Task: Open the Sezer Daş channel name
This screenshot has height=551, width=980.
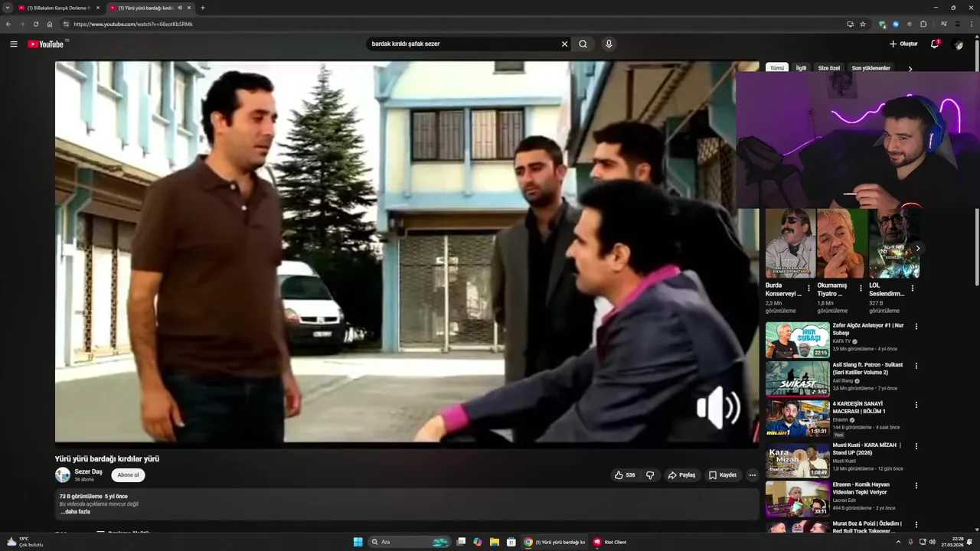Action: [88, 471]
